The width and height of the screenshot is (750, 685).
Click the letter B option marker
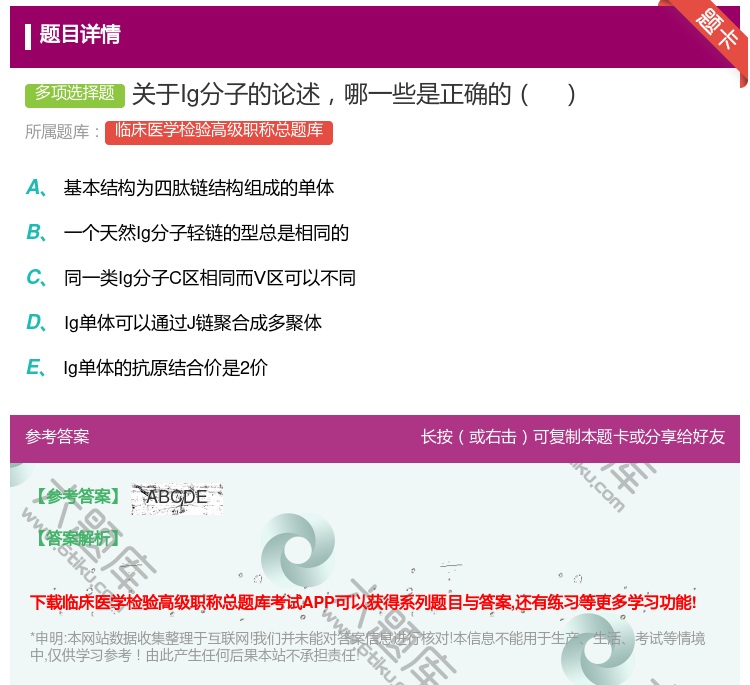(x=36, y=232)
